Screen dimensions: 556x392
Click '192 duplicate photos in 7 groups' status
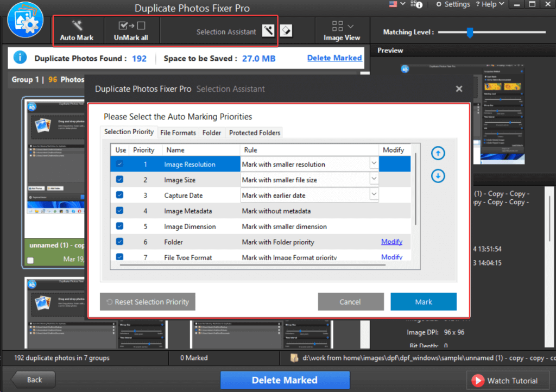(x=62, y=358)
